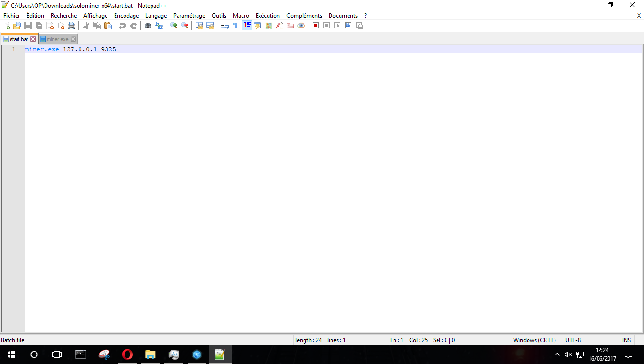This screenshot has width=644, height=364.
Task: Click the Undo arrow icon
Action: point(123,26)
